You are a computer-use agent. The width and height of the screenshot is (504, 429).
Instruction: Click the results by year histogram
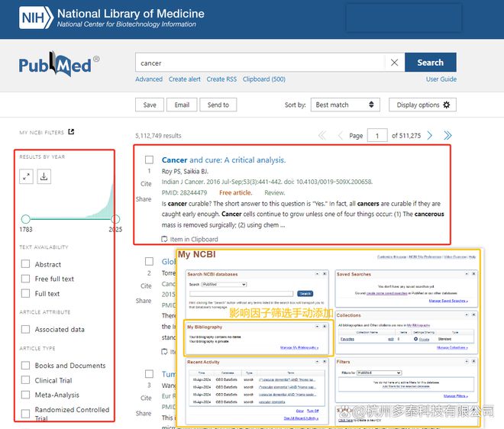pos(99,201)
